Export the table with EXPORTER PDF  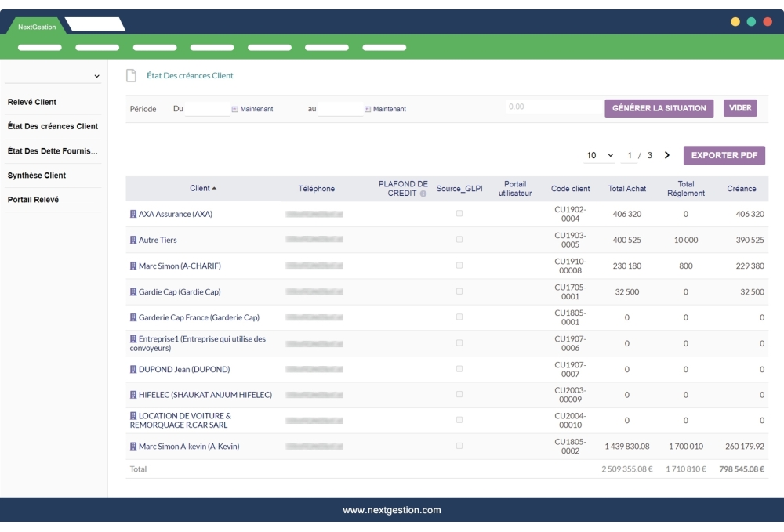723,155
